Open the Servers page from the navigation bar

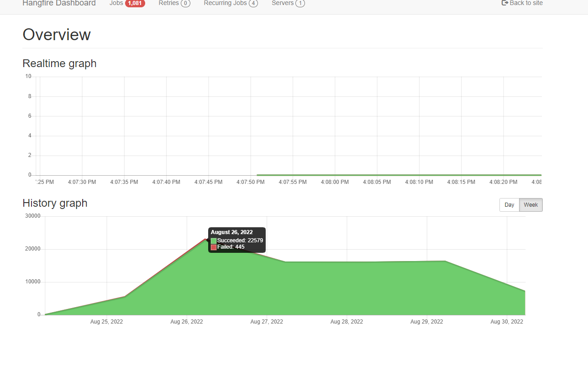tap(282, 3)
